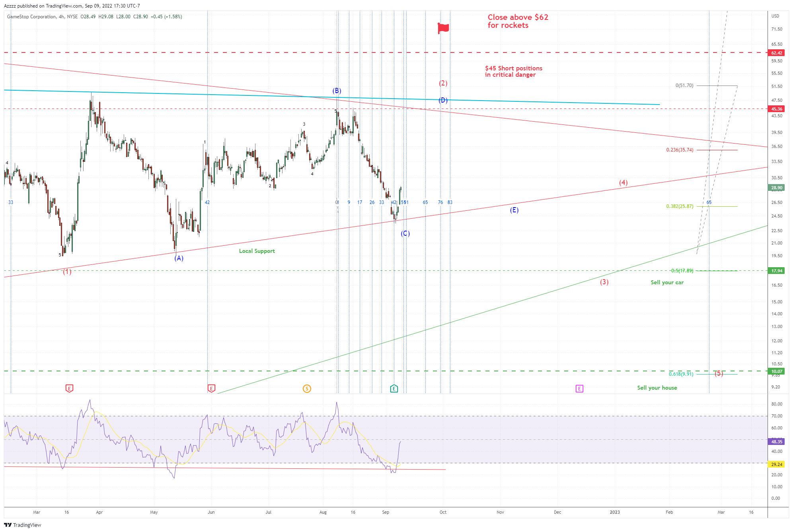Click the GameStop Corporation symbol title
793x532 pixels.
[x=31, y=17]
